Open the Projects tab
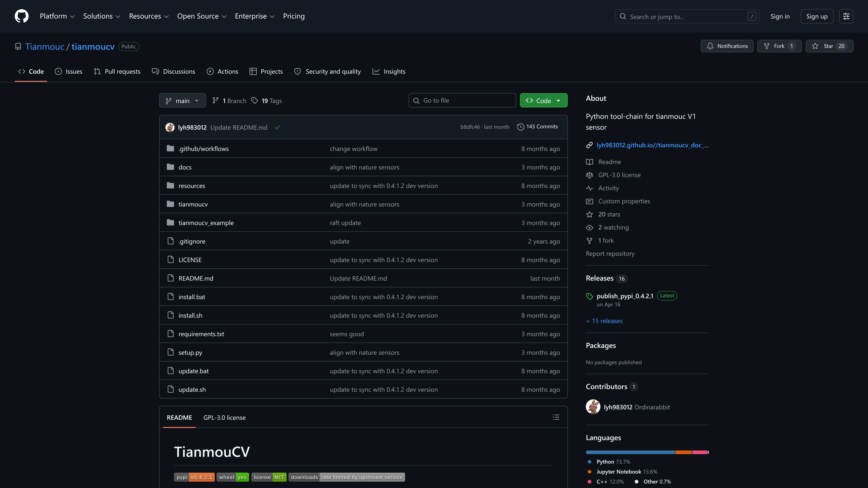Image resolution: width=868 pixels, height=488 pixels. pyautogui.click(x=266, y=71)
